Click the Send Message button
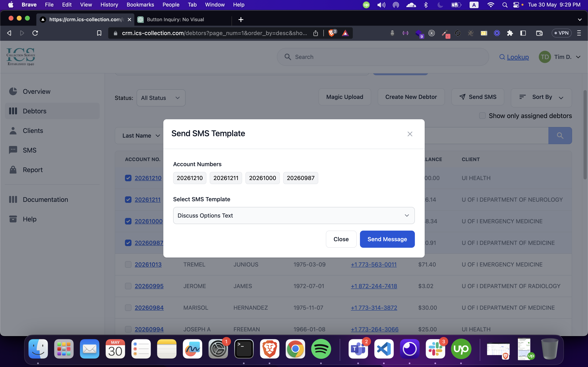The width and height of the screenshot is (588, 367). (387, 239)
